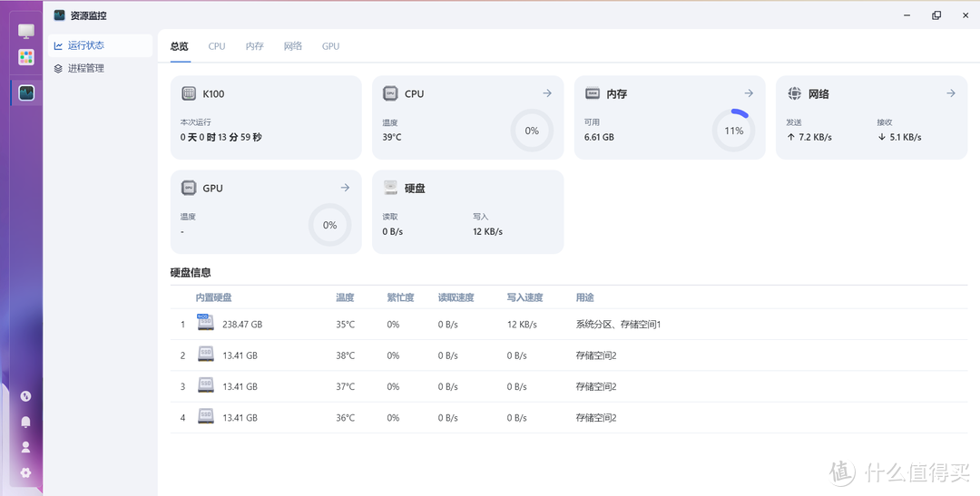980x496 pixels.
Task: Switch to the CPU tab
Action: tap(217, 46)
